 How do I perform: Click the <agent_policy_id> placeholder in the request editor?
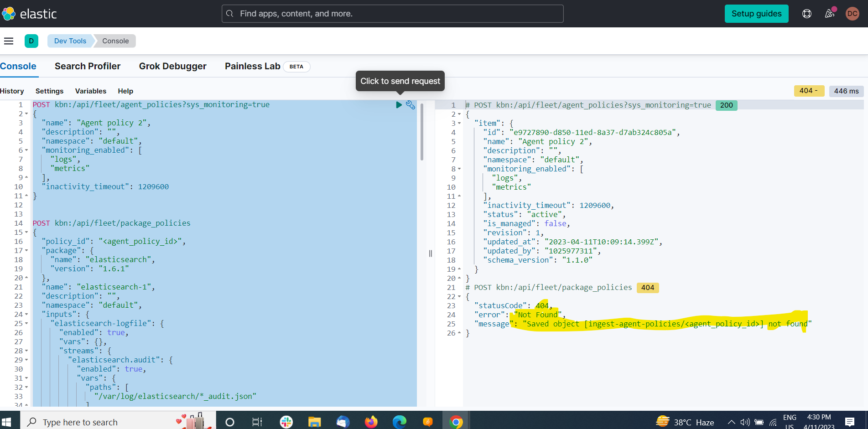[140, 242]
